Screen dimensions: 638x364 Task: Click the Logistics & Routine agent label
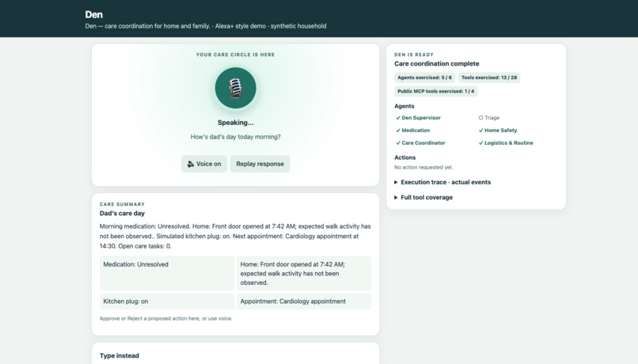(x=509, y=143)
